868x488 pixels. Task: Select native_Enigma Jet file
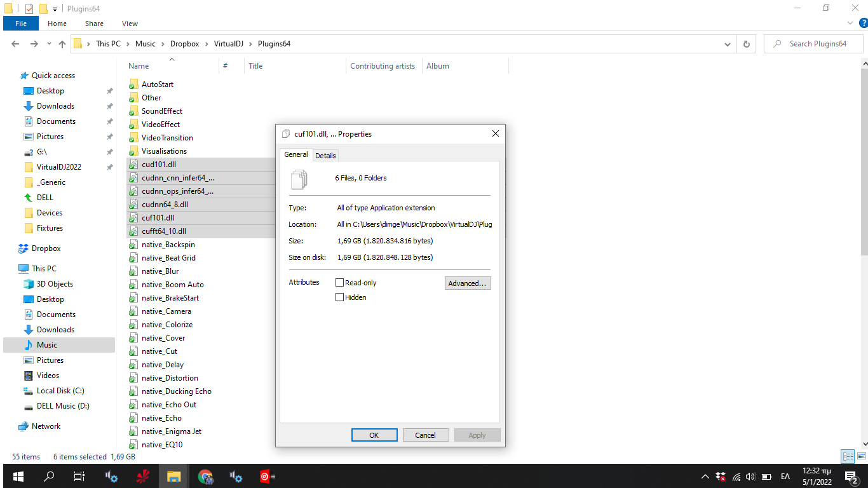(x=172, y=431)
